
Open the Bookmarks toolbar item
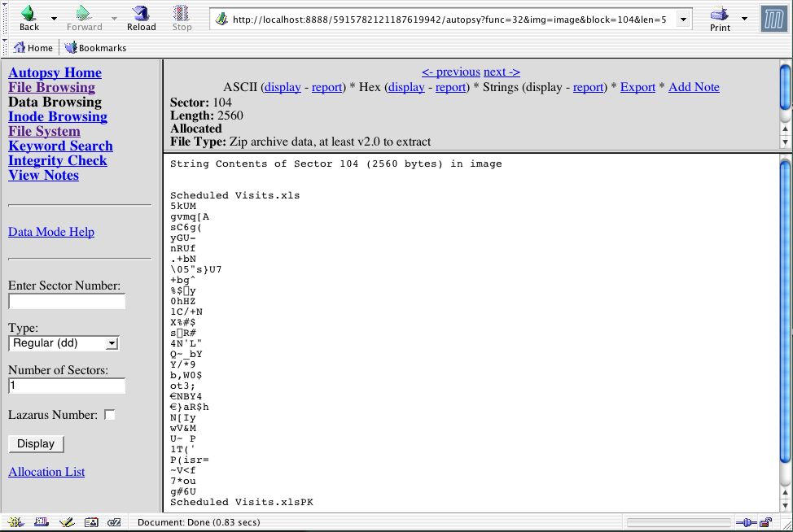[95, 48]
